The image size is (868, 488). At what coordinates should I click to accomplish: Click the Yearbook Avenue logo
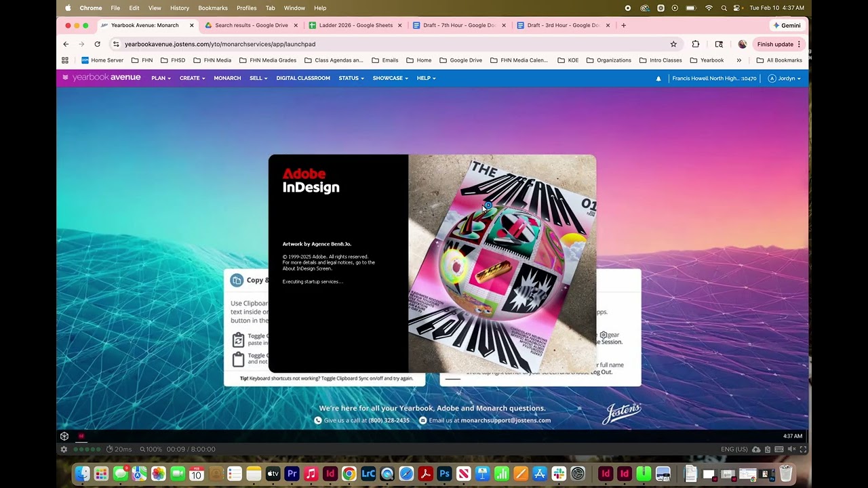(x=102, y=78)
